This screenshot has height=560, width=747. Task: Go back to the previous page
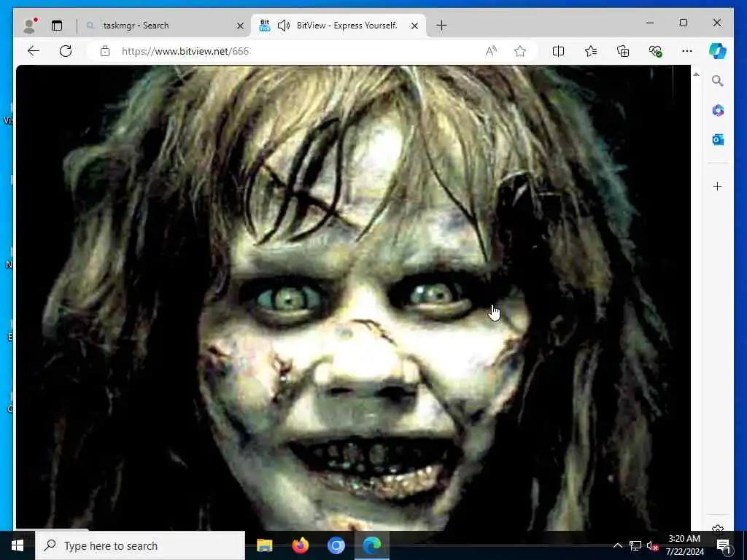coord(34,51)
